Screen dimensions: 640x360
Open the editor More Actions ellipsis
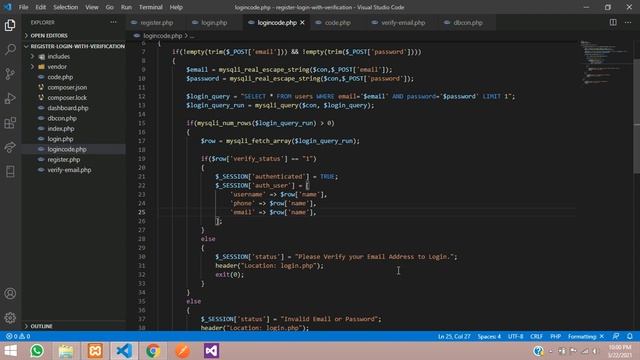coord(628,22)
